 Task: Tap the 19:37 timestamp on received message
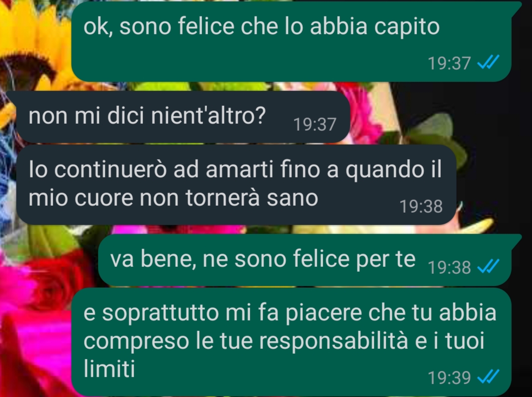(x=315, y=124)
